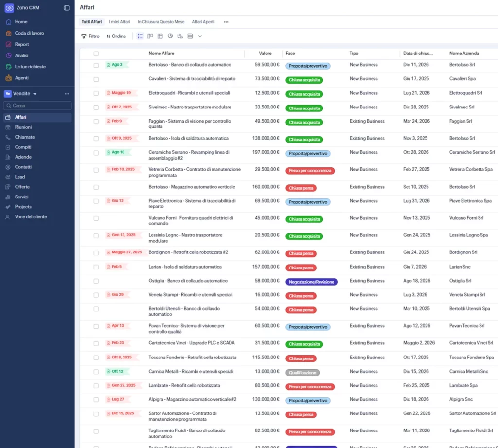Open the stacked rows view icon
Image resolution: width=498 pixels, height=448 pixels.
pyautogui.click(x=190, y=36)
